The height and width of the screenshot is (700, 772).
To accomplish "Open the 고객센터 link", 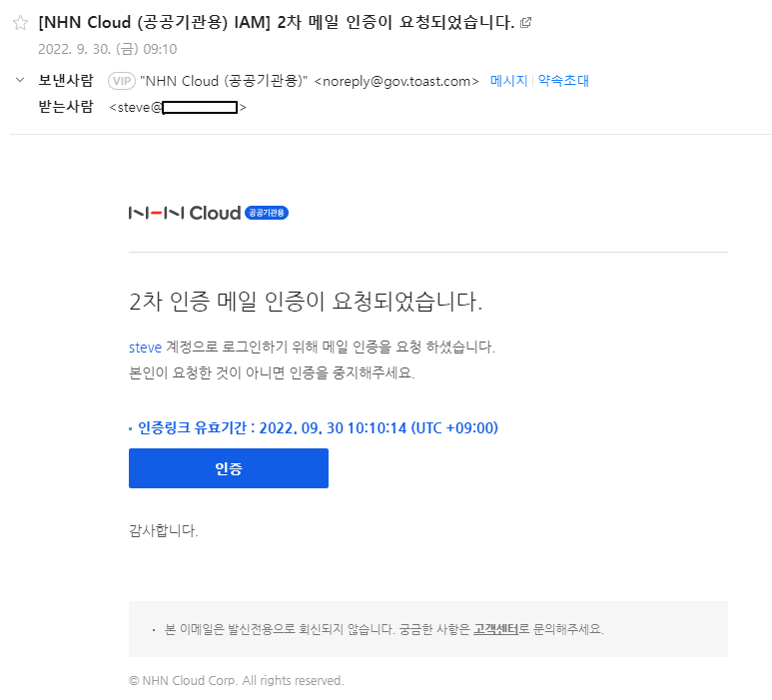I will tap(495, 629).
